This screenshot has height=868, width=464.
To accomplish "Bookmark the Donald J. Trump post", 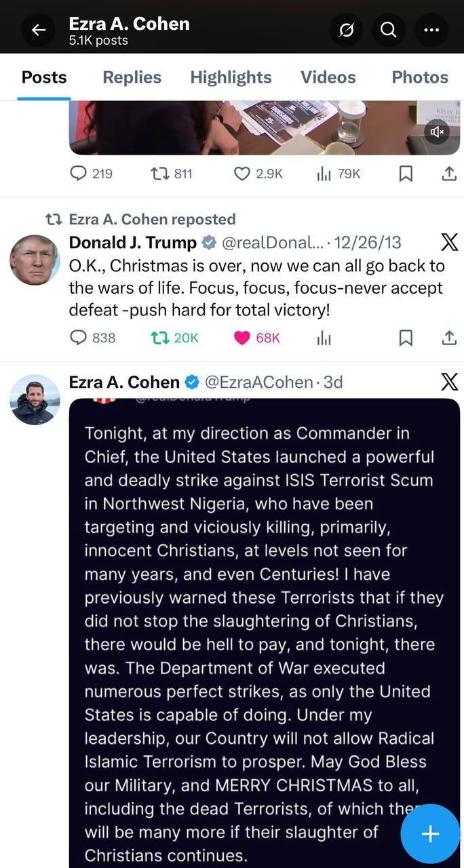I will [406, 338].
